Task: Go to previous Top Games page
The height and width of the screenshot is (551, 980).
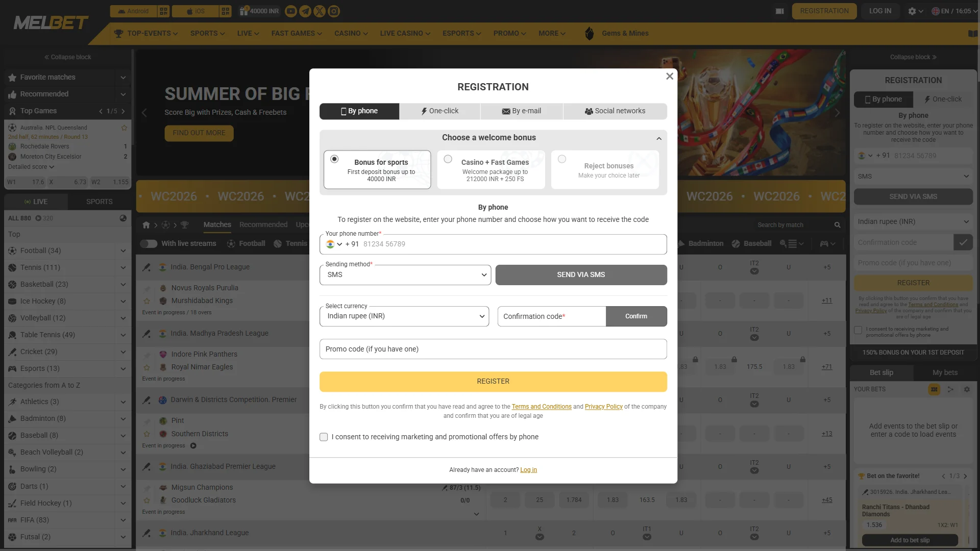Action: pos(101,111)
